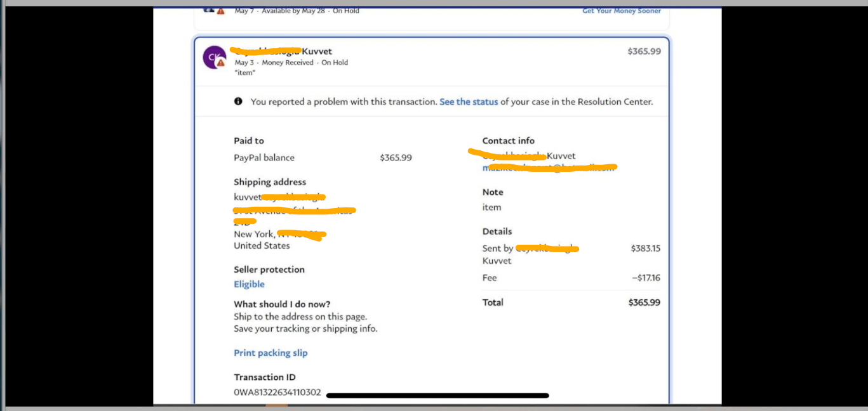This screenshot has height=411, width=868.
Task: Tap the black home indicator bar at the bottom
Action: click(437, 396)
